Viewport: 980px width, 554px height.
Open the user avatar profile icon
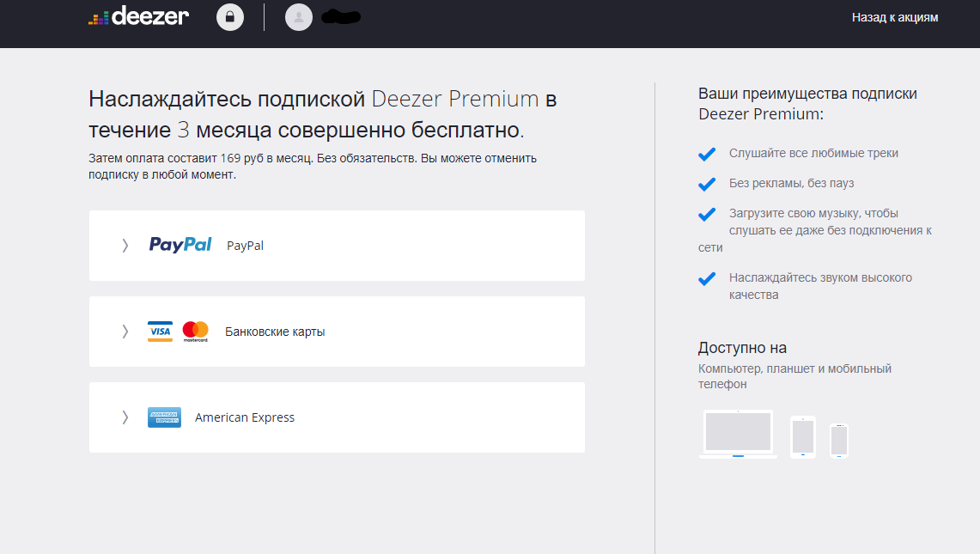pyautogui.click(x=299, y=17)
